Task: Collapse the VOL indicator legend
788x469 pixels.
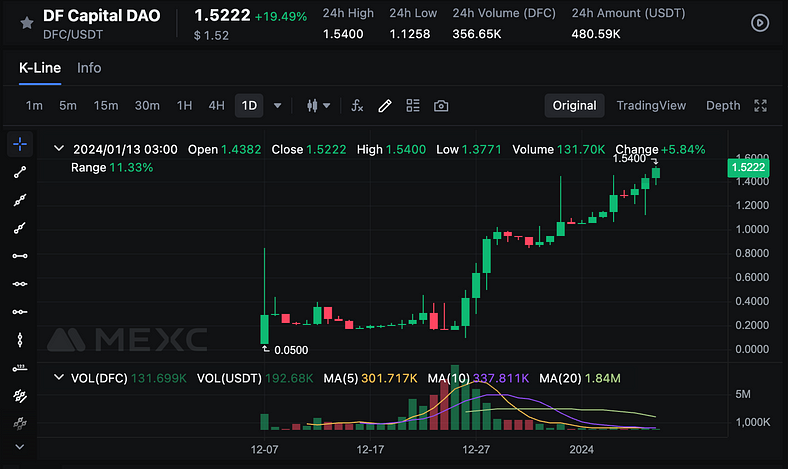Action: (59, 378)
